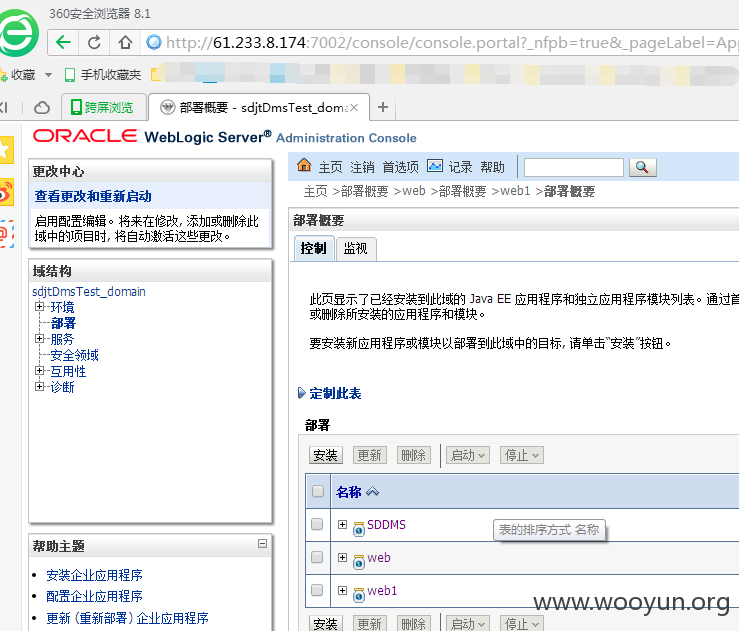Open 首选项 preferences
The height and width of the screenshot is (631, 739).
[400, 167]
